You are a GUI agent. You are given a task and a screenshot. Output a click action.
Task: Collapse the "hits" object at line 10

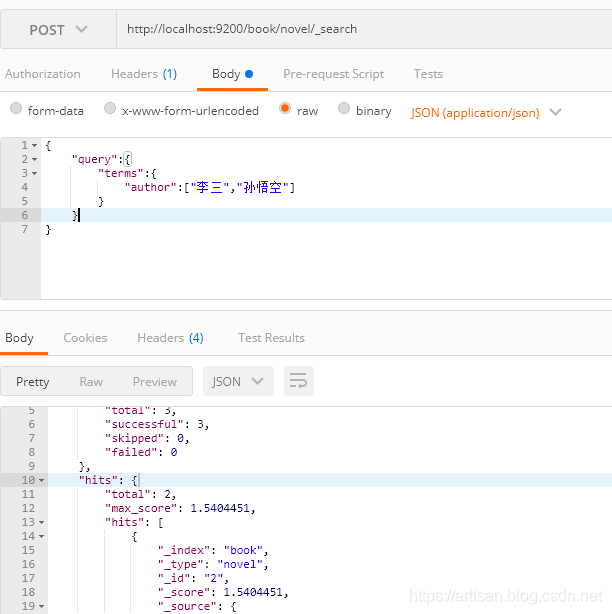pyautogui.click(x=41, y=480)
